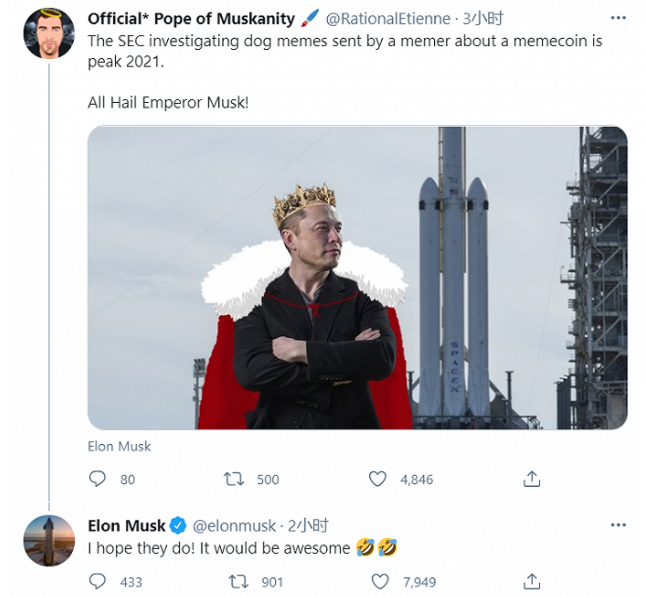Click the Elon Musk tag under image

(119, 446)
